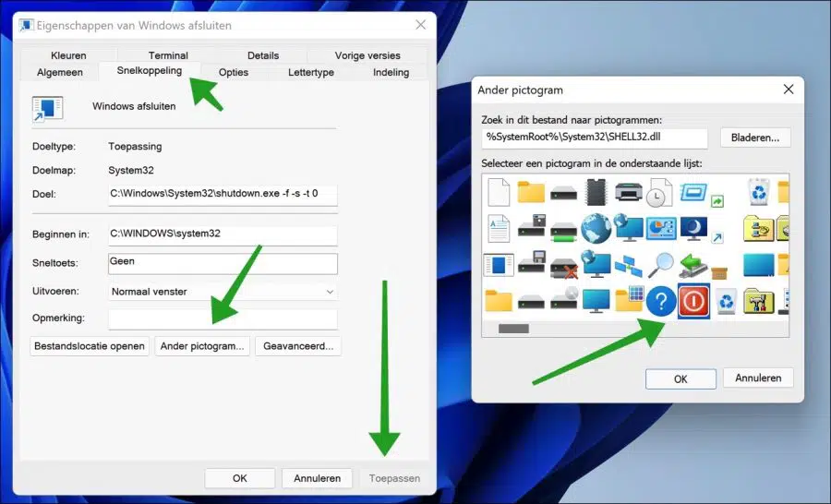Choose the memory chip icon

(x=596, y=192)
